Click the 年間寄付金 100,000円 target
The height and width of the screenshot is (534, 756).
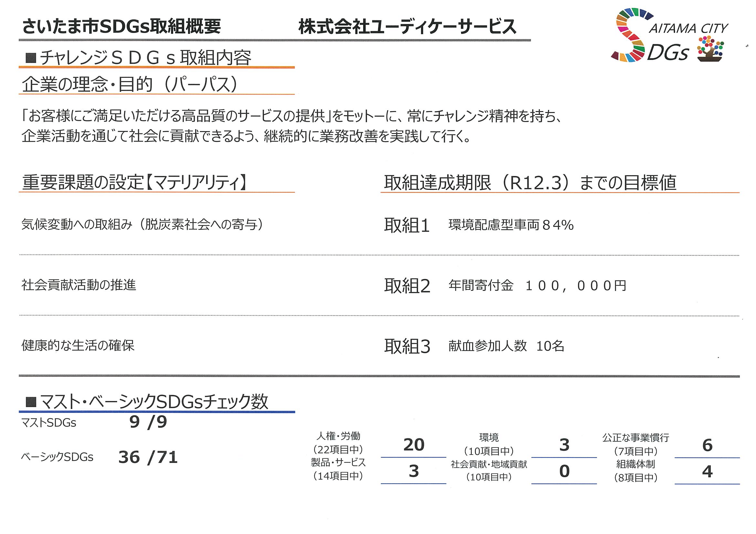(537, 286)
